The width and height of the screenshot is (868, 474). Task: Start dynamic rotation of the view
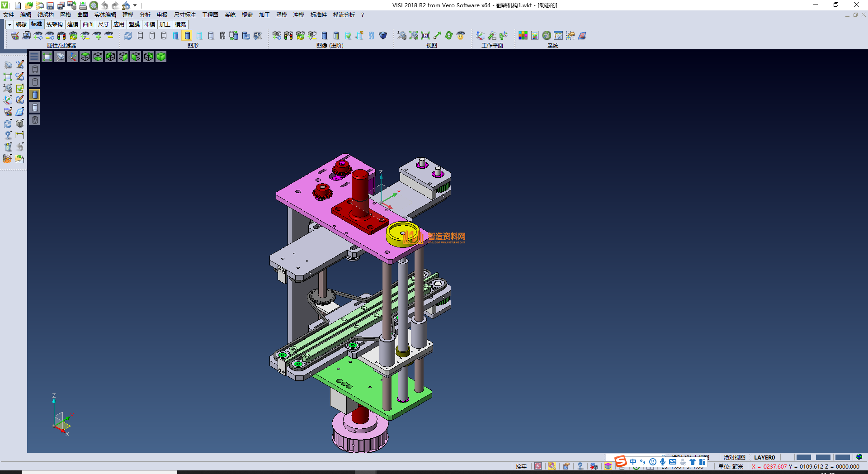(x=448, y=35)
